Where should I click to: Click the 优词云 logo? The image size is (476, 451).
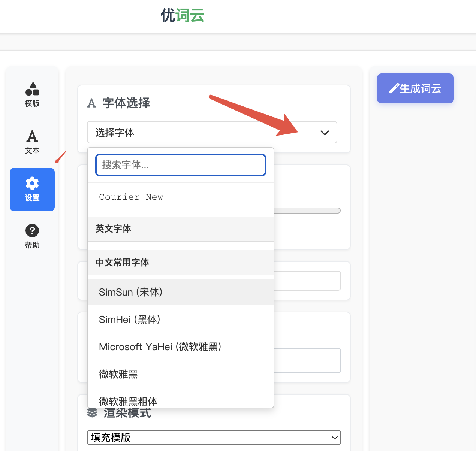pos(183,16)
